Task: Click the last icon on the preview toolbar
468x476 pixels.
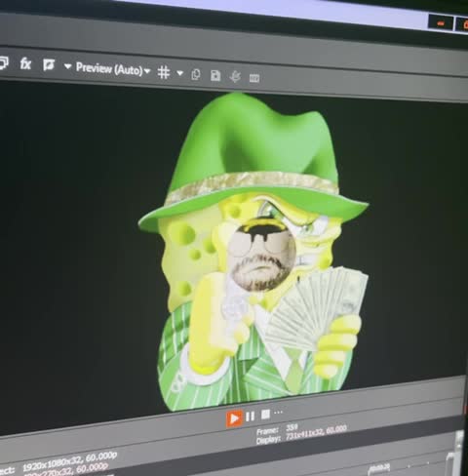Action: (x=254, y=78)
